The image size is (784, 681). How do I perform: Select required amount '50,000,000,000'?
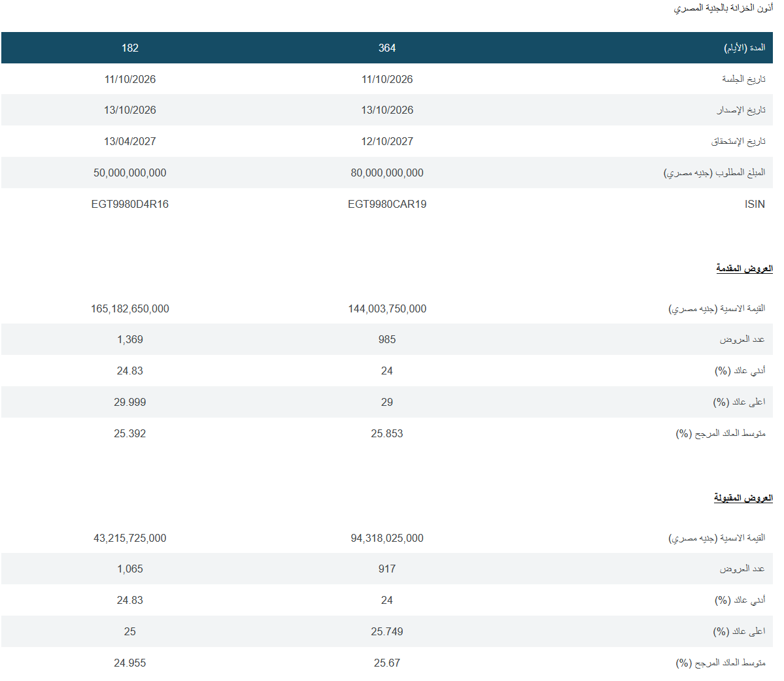coord(130,173)
